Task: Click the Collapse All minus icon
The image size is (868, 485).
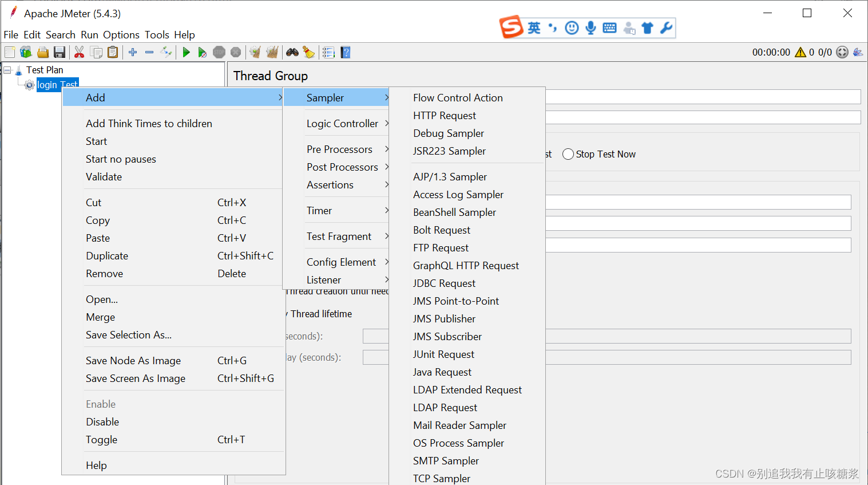Action: point(149,52)
